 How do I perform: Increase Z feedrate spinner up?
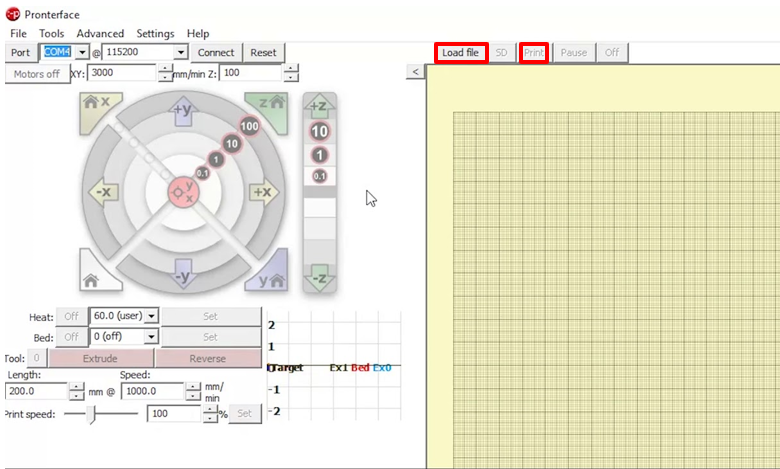(291, 68)
